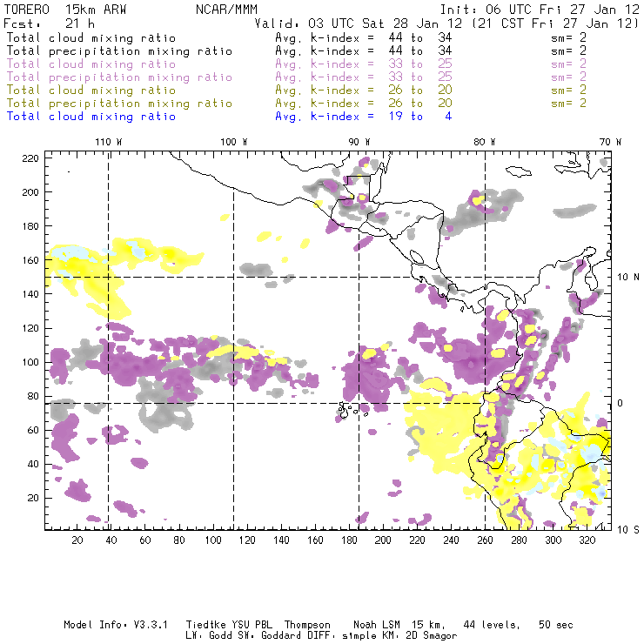Click the '80 W' longitude label

click(485, 142)
